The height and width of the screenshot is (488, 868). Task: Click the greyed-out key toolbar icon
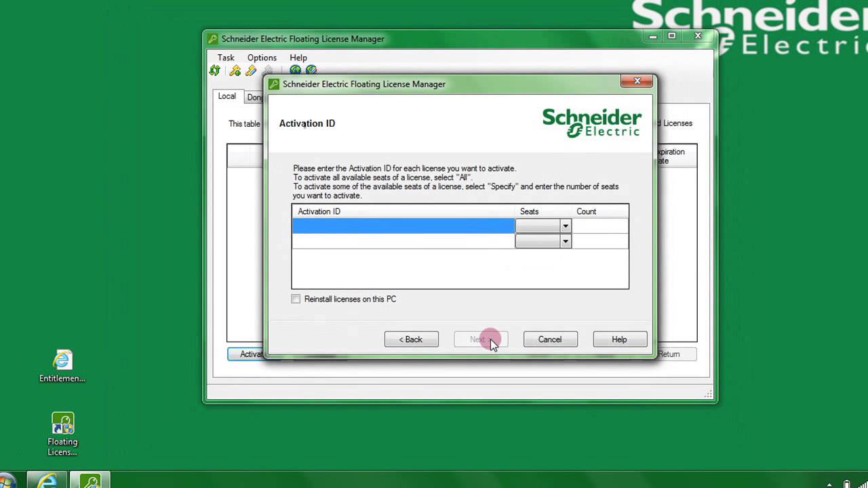tap(267, 69)
